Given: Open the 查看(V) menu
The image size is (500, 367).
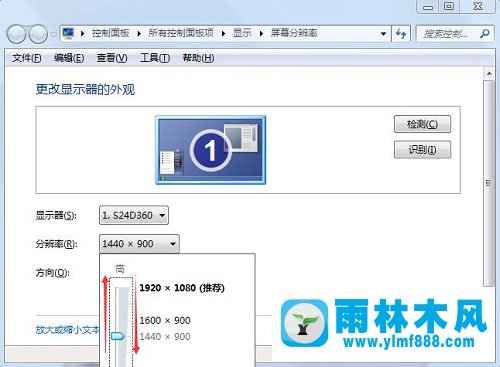Looking at the screenshot, I should pos(112,58).
